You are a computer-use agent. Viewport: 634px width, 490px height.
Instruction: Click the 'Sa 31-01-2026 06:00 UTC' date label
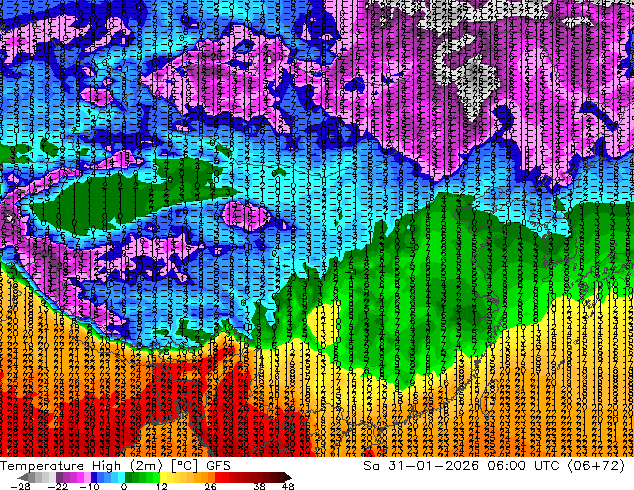[461, 465]
